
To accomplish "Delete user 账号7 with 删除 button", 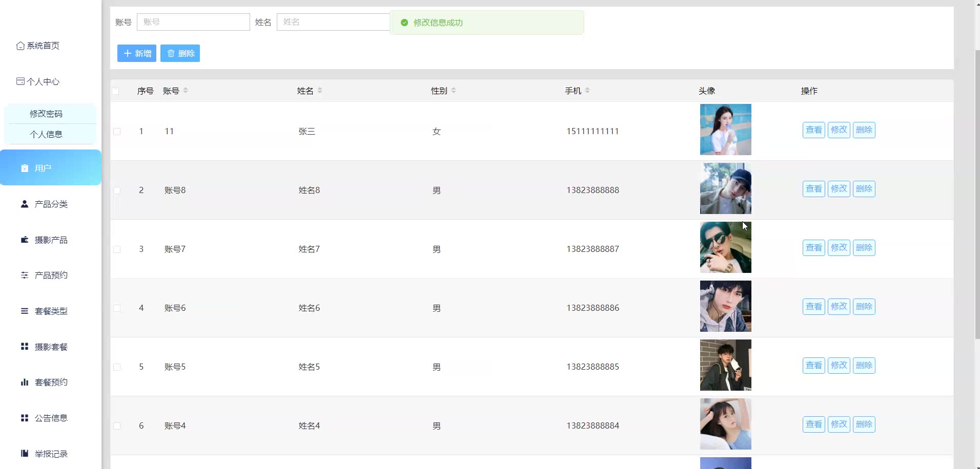I will coord(864,248).
